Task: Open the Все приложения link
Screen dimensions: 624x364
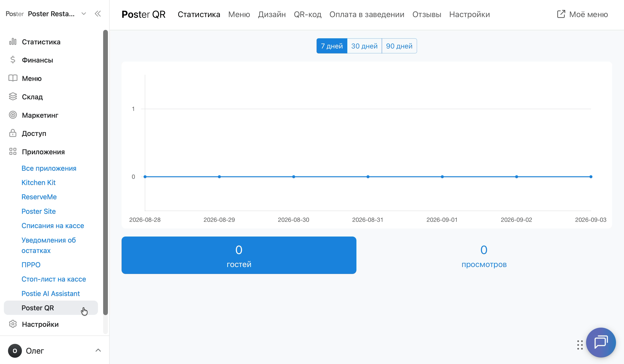Action: click(x=49, y=168)
